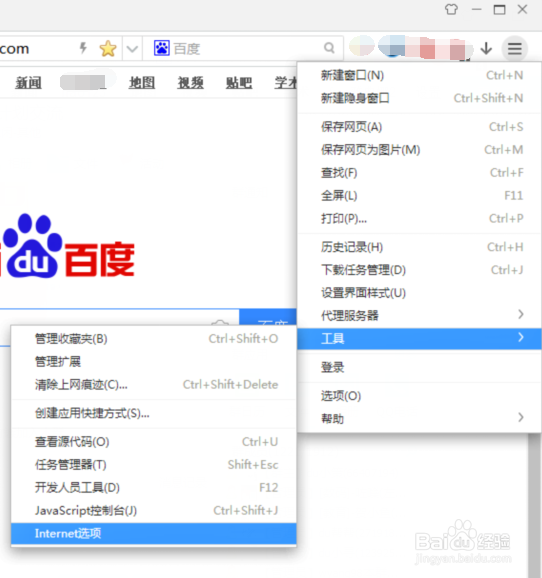Screen dimensions: 542x578
Task: Bookmark page with the star icon
Action: [108, 48]
